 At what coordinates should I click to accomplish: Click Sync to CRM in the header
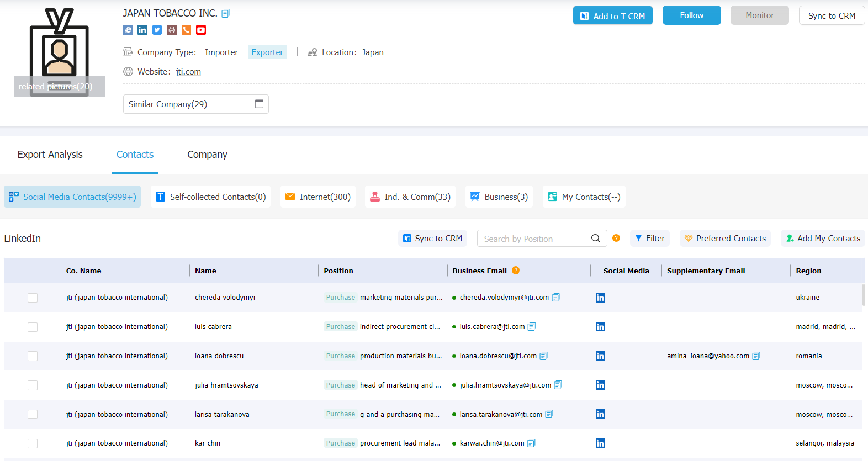tap(832, 15)
